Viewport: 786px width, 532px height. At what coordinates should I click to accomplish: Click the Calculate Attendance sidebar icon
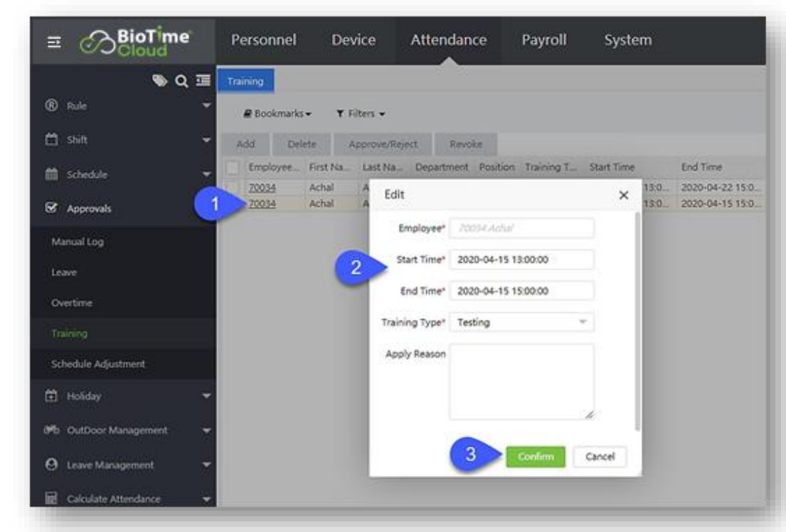44,497
